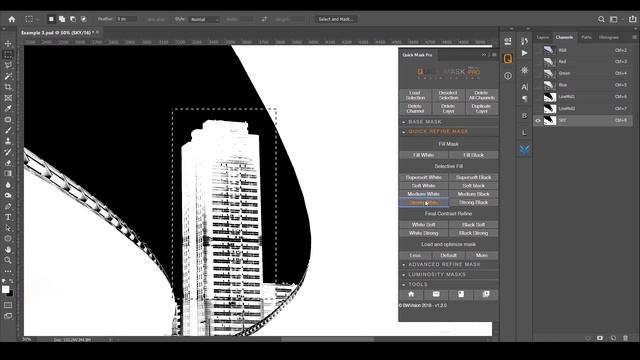Screen dimensions: 640x360
Task: Switch to the Histogram tab
Action: pos(609,37)
